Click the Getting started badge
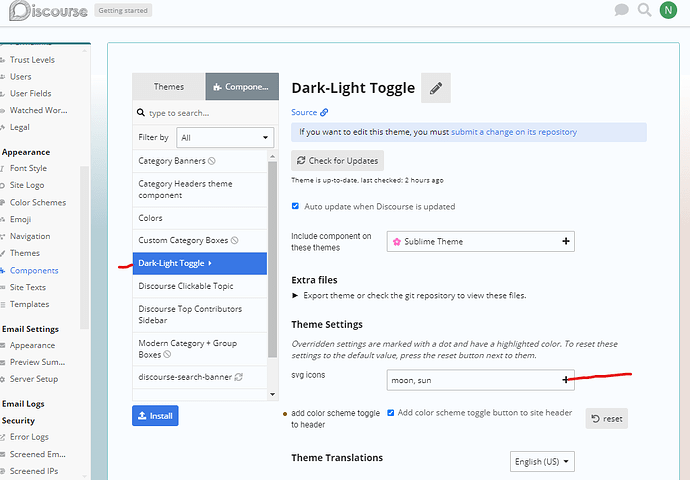The image size is (690, 480). [123, 11]
